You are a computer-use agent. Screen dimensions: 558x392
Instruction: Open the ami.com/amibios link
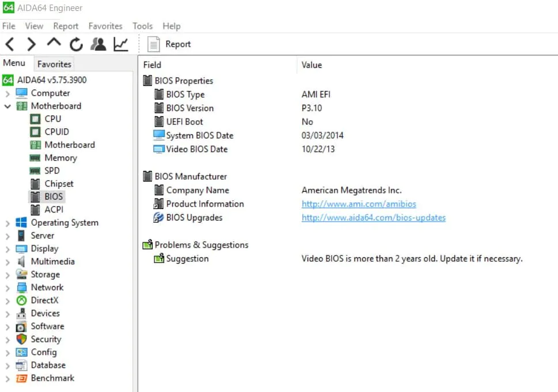click(359, 204)
